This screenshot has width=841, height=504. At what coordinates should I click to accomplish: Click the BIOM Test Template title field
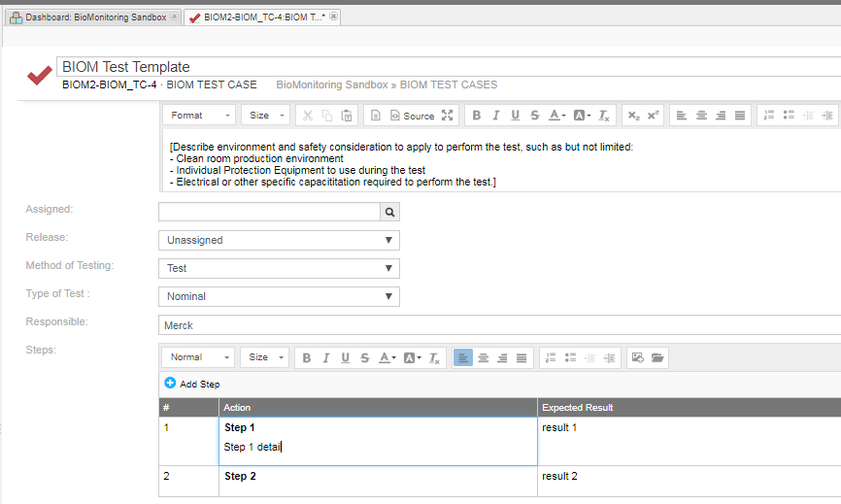449,66
